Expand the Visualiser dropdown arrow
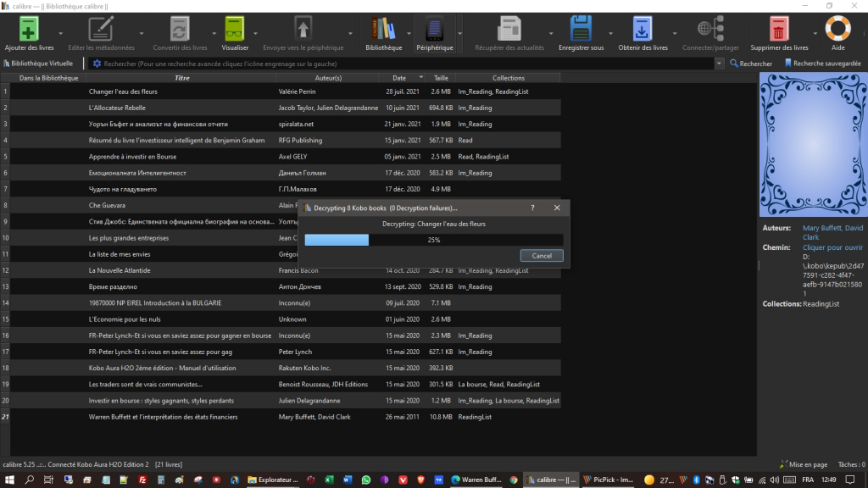 [x=256, y=33]
